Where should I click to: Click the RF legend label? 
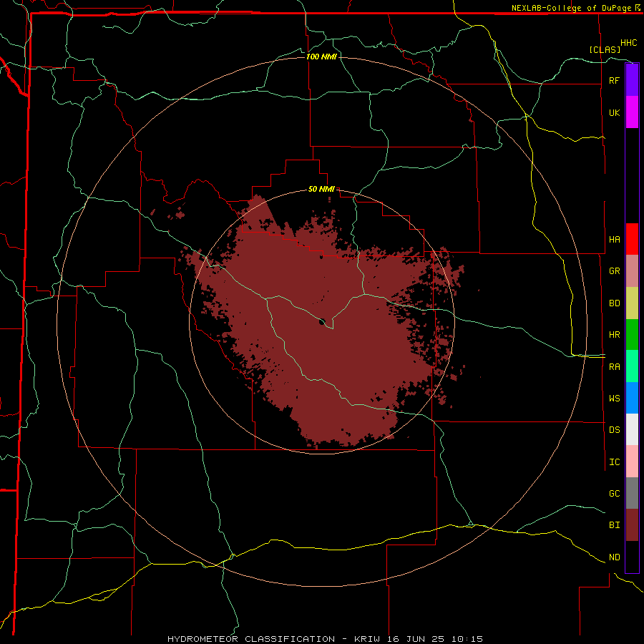point(614,80)
